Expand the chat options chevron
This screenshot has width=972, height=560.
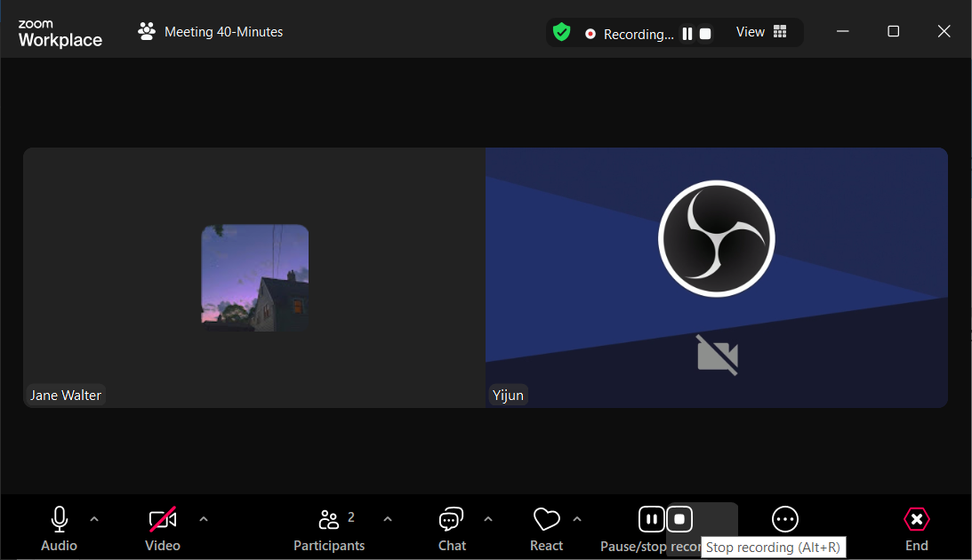click(488, 519)
